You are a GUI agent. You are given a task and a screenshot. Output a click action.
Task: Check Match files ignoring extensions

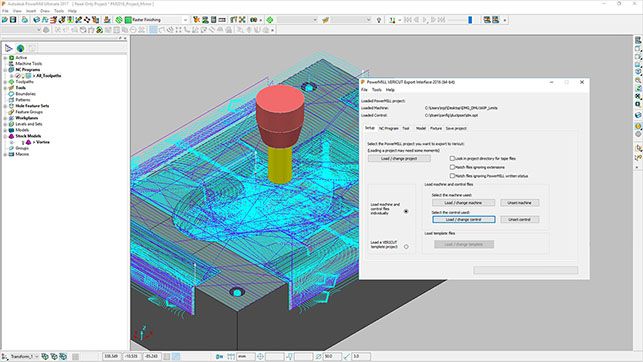452,167
